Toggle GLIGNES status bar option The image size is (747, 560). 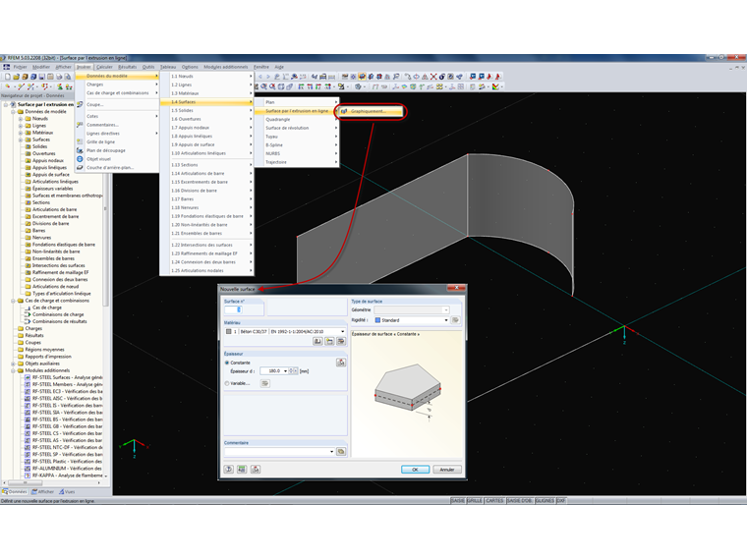545,500
